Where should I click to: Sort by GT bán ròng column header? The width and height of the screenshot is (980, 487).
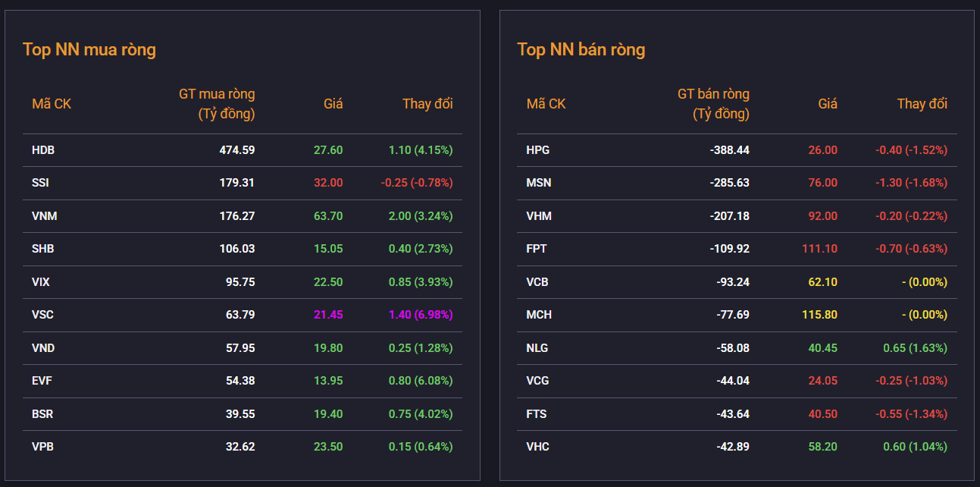click(713, 104)
